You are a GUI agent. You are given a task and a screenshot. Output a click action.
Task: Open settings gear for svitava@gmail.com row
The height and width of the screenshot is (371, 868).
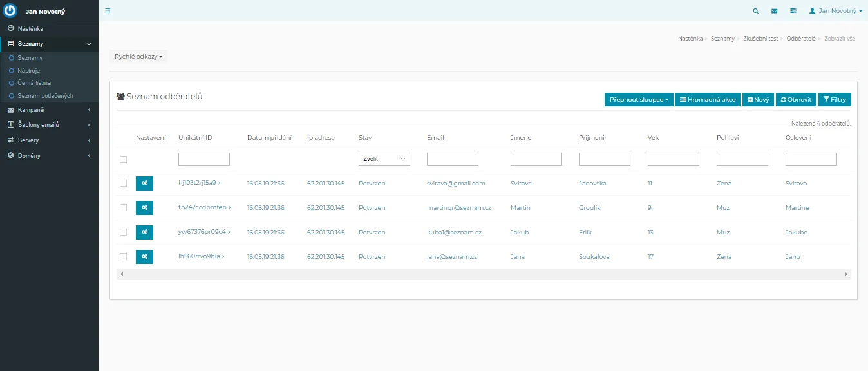[145, 184]
